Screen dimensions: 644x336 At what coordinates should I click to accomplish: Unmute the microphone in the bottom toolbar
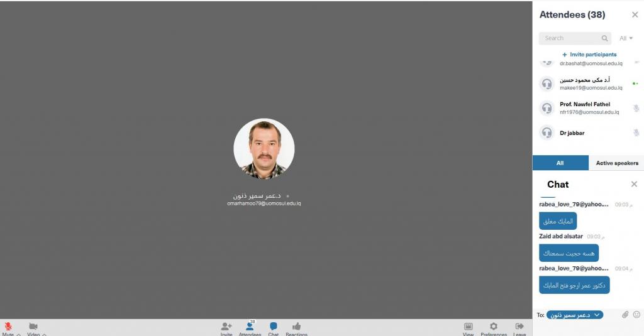pyautogui.click(x=8, y=327)
